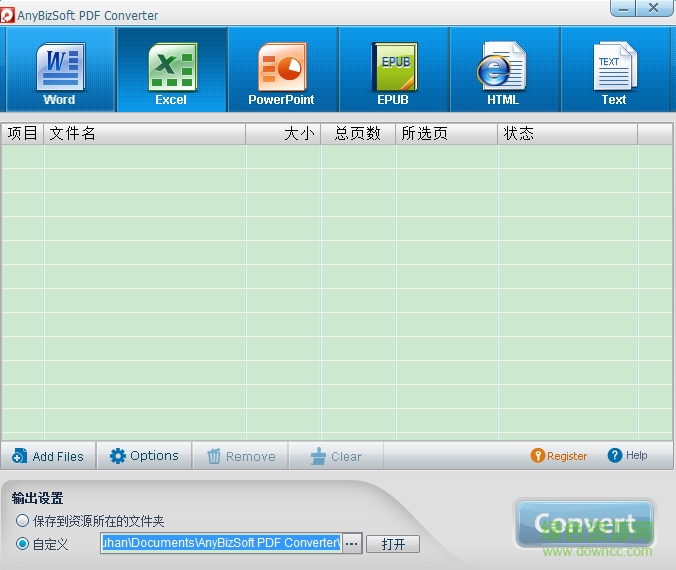
Task: Click the output folder path field
Action: [x=221, y=543]
